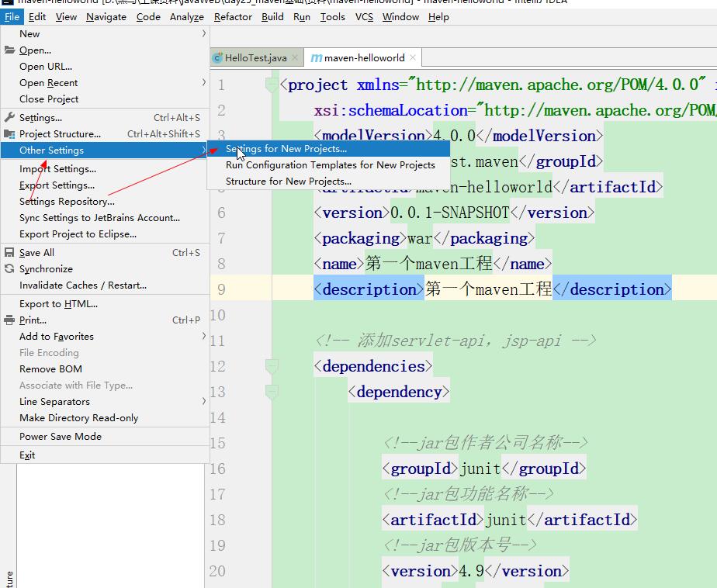Collapse the dependency fold marker on line 13
The width and height of the screenshot is (717, 588).
tap(272, 392)
